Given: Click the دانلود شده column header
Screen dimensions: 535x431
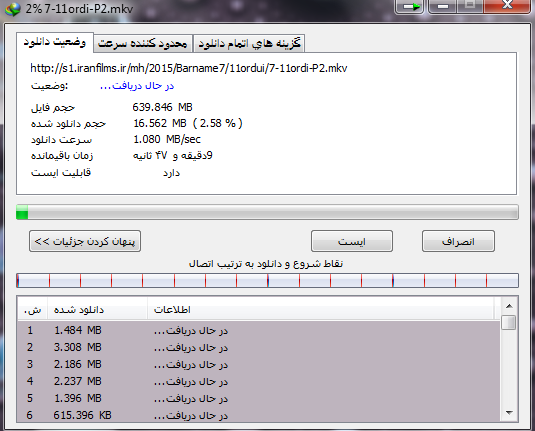Looking at the screenshot, I should [98, 310].
